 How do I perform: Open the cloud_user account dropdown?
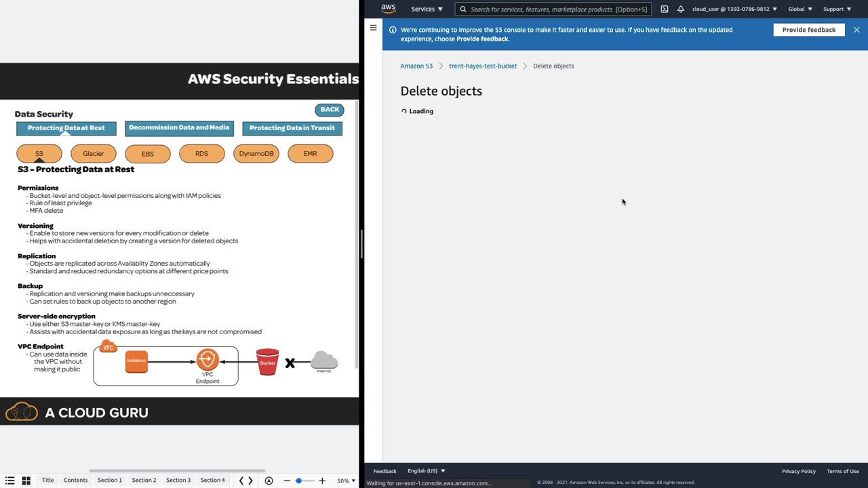coord(734,9)
